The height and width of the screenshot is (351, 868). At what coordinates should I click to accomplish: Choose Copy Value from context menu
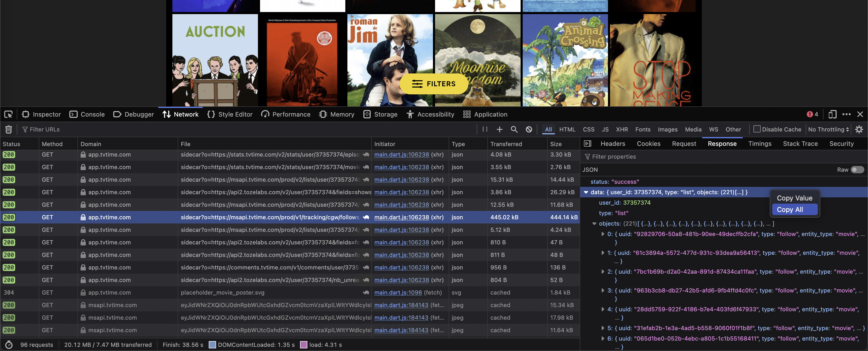click(x=794, y=198)
